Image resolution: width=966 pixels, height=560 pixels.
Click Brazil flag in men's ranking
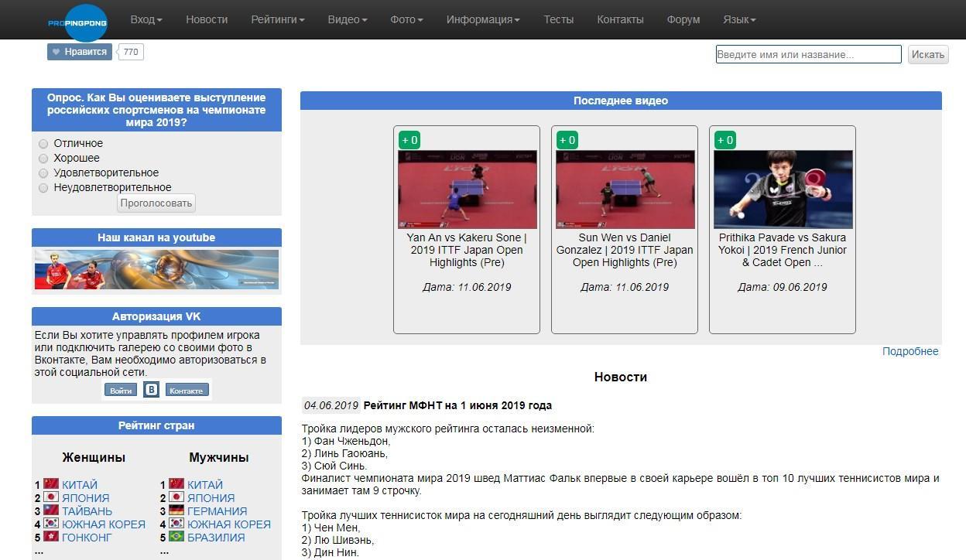click(x=176, y=537)
